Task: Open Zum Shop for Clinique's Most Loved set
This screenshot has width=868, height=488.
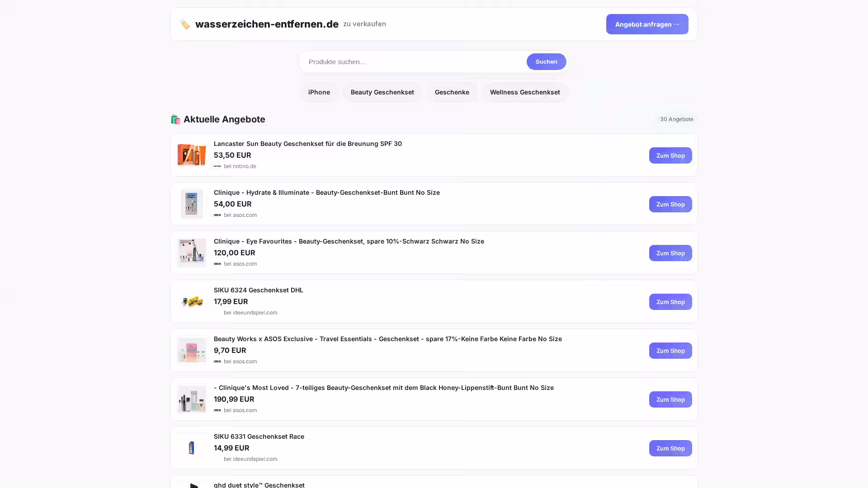Action: pyautogui.click(x=670, y=399)
